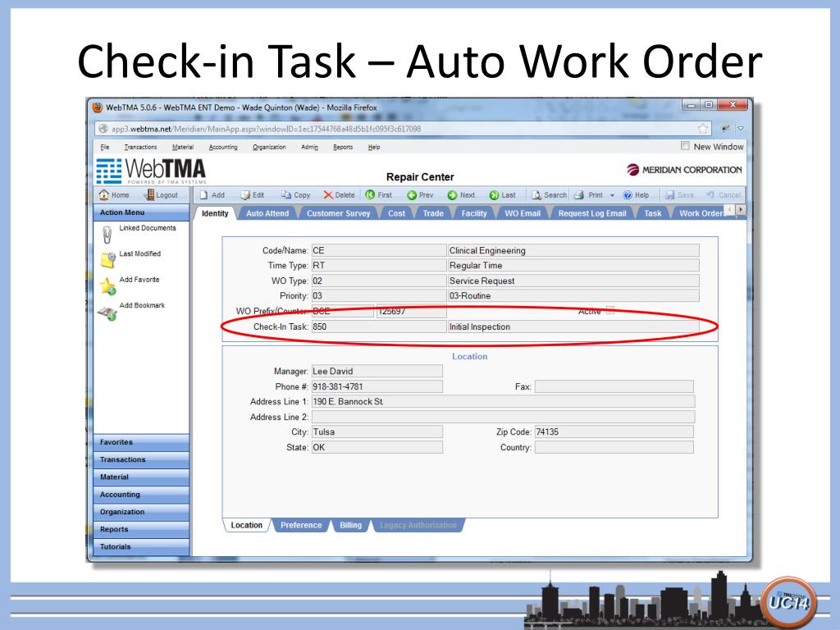Toggle the Active checkbox

[609, 311]
